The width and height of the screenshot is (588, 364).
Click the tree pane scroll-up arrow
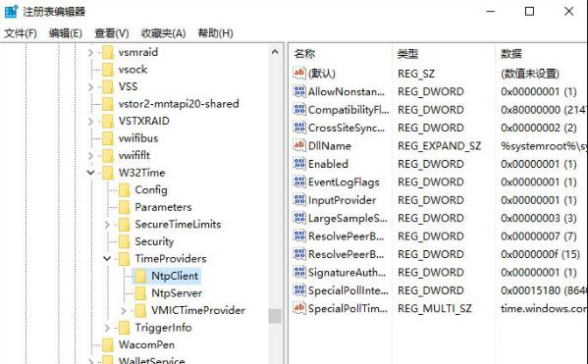click(275, 52)
